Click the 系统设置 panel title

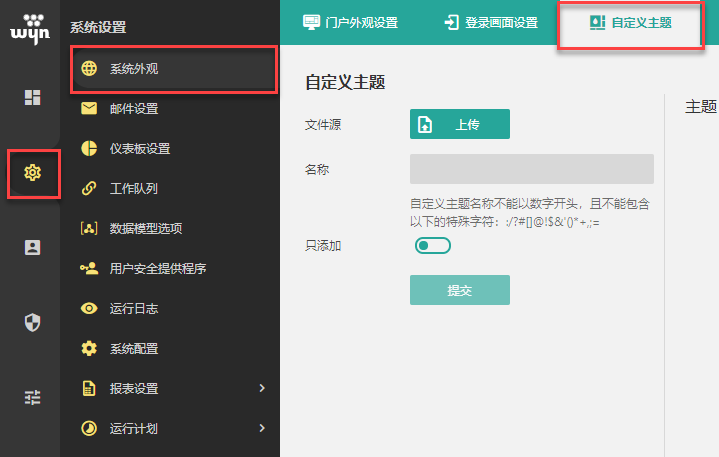point(98,27)
